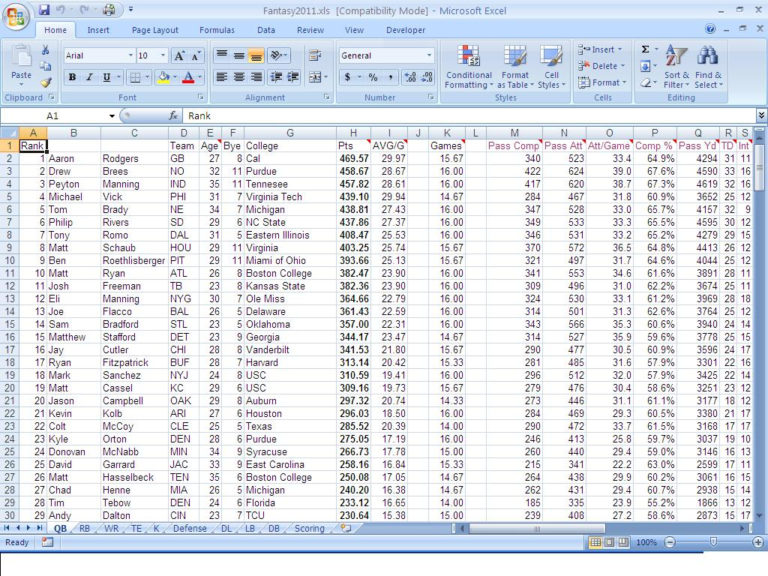Click the Quick Print icon
The width and height of the screenshot is (768, 576).
(x=109, y=9)
